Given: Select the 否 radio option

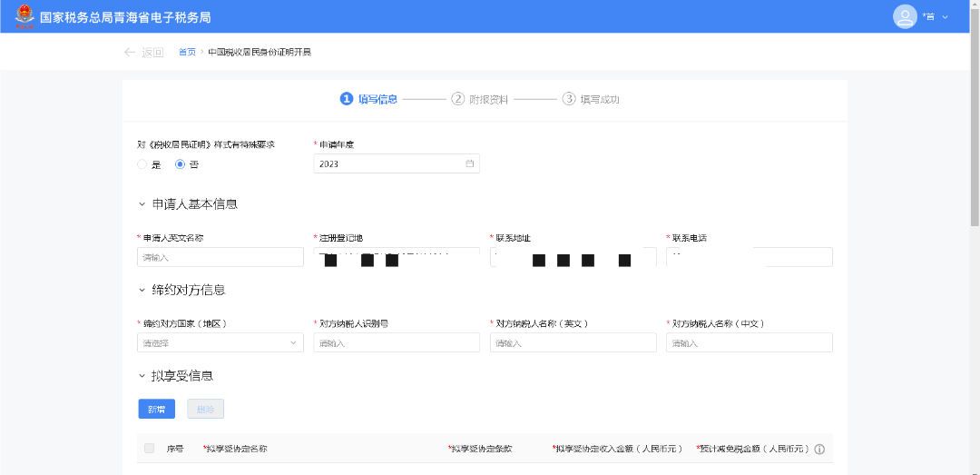Looking at the screenshot, I should coord(180,164).
